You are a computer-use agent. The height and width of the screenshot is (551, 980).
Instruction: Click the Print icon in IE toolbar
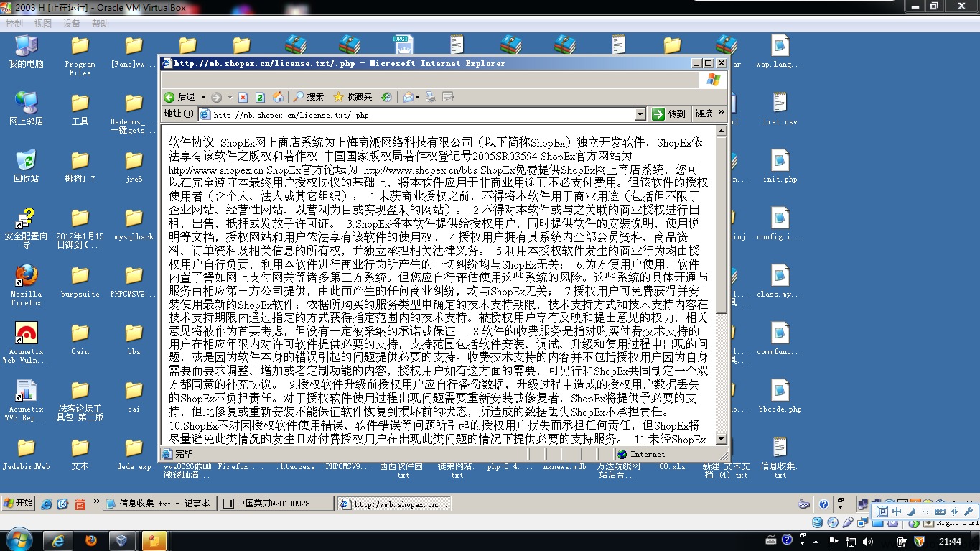coord(430,97)
